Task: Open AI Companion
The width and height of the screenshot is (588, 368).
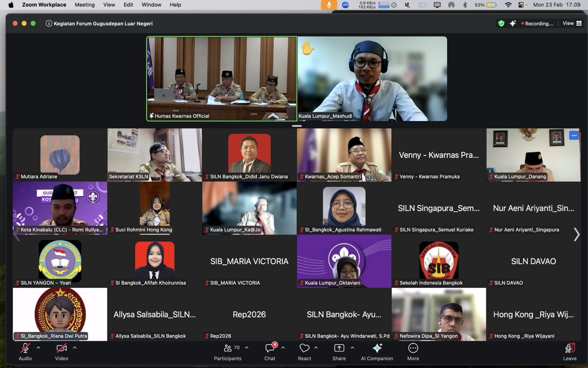Action: pos(377,352)
